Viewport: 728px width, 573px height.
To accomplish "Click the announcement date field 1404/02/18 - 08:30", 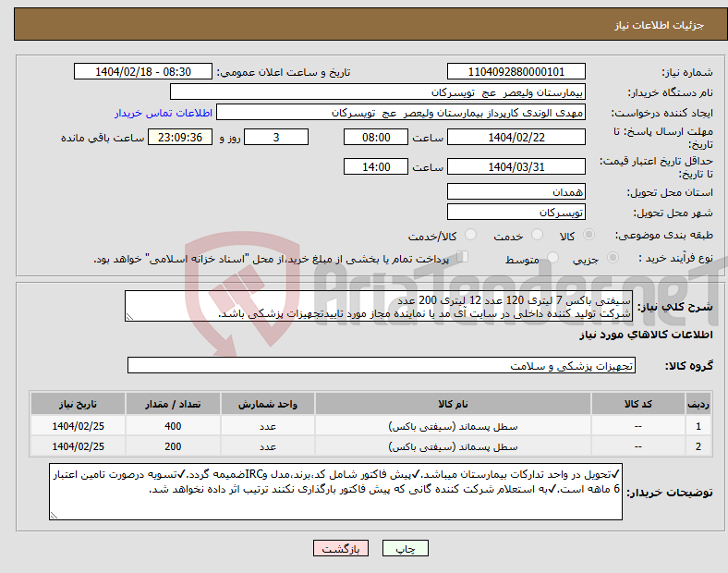I will click(143, 72).
